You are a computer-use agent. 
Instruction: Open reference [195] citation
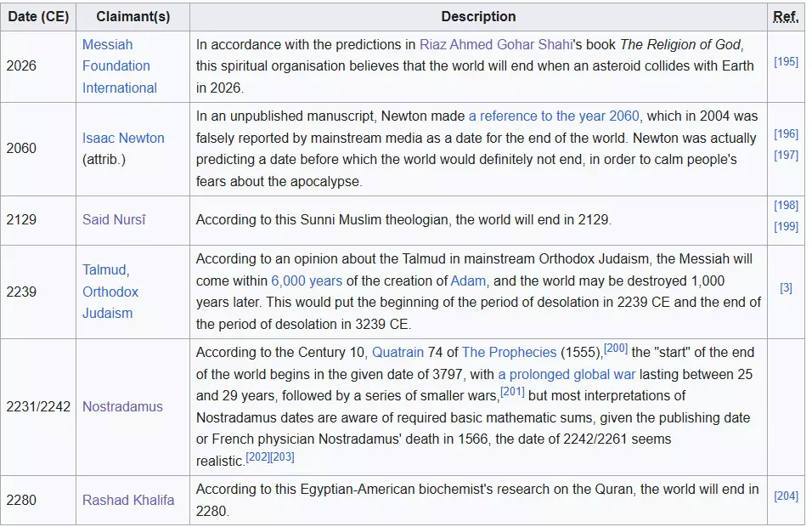click(786, 62)
